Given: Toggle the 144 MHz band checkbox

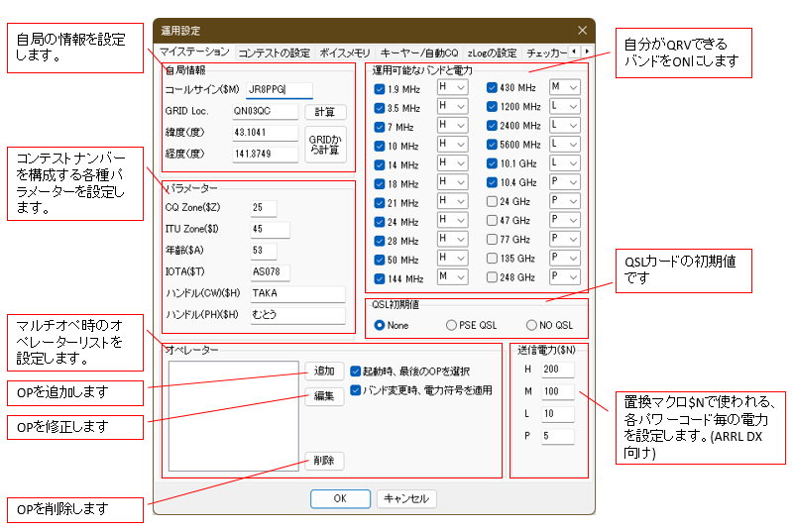Looking at the screenshot, I should [380, 278].
